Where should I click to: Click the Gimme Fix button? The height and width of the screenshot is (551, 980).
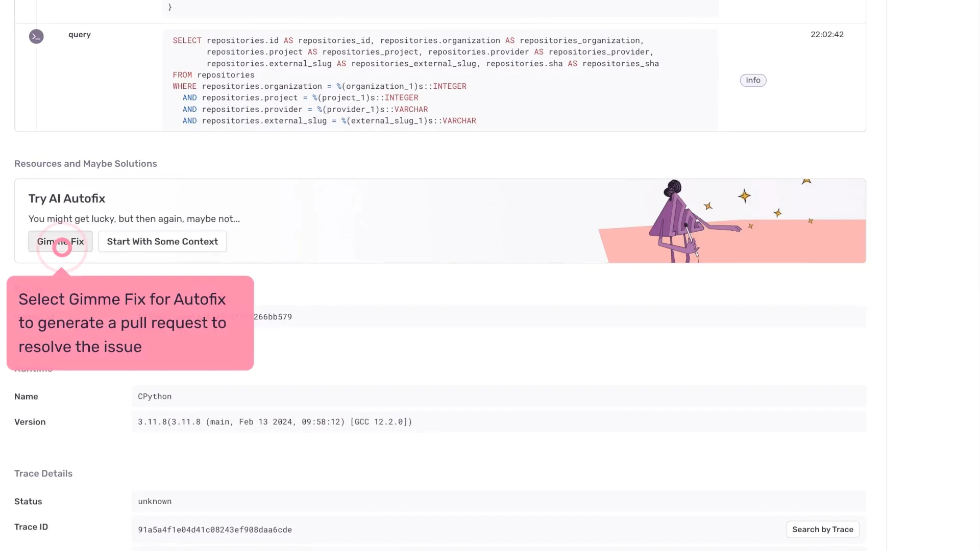coord(60,241)
